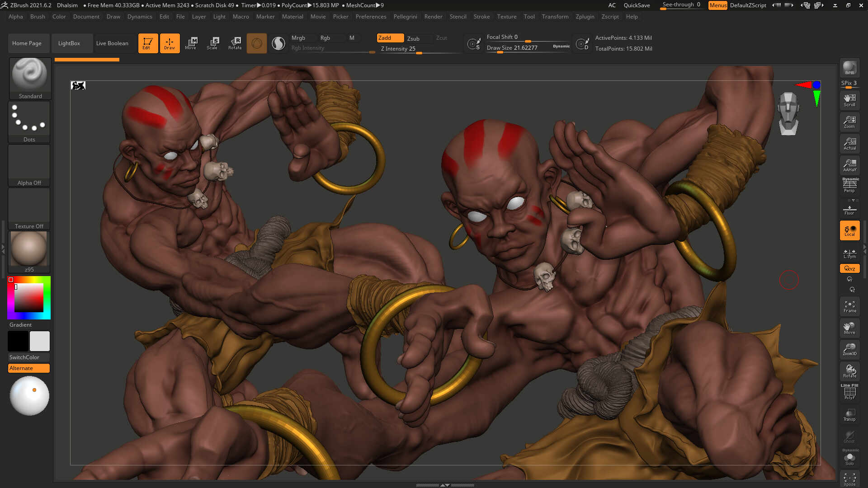Open the z95 material picker

point(29,252)
